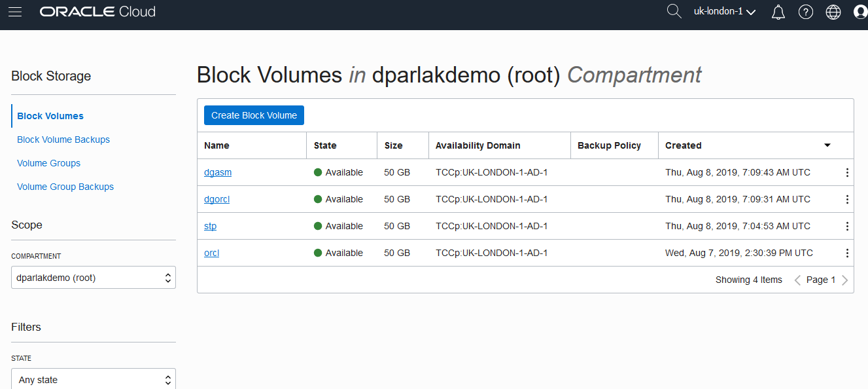868x389 pixels.
Task: Open the user profile avatar icon
Action: click(x=860, y=12)
